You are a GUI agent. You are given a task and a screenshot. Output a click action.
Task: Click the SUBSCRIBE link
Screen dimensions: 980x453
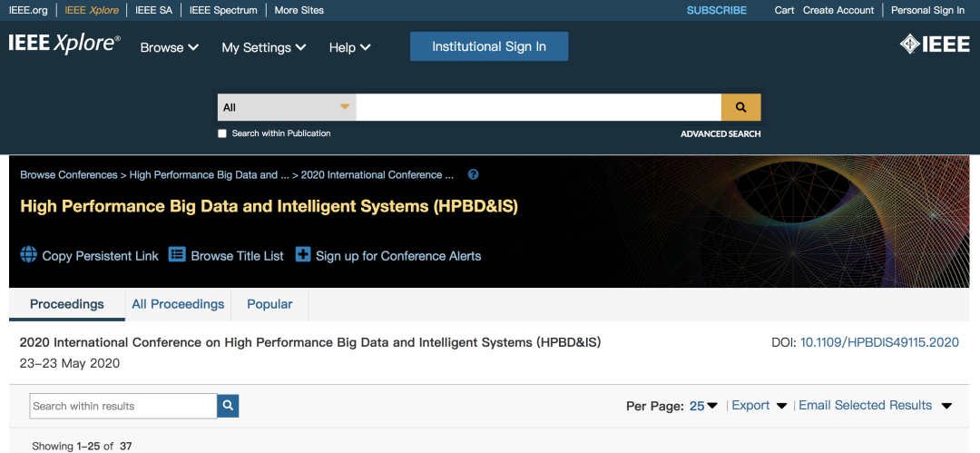[x=717, y=10]
